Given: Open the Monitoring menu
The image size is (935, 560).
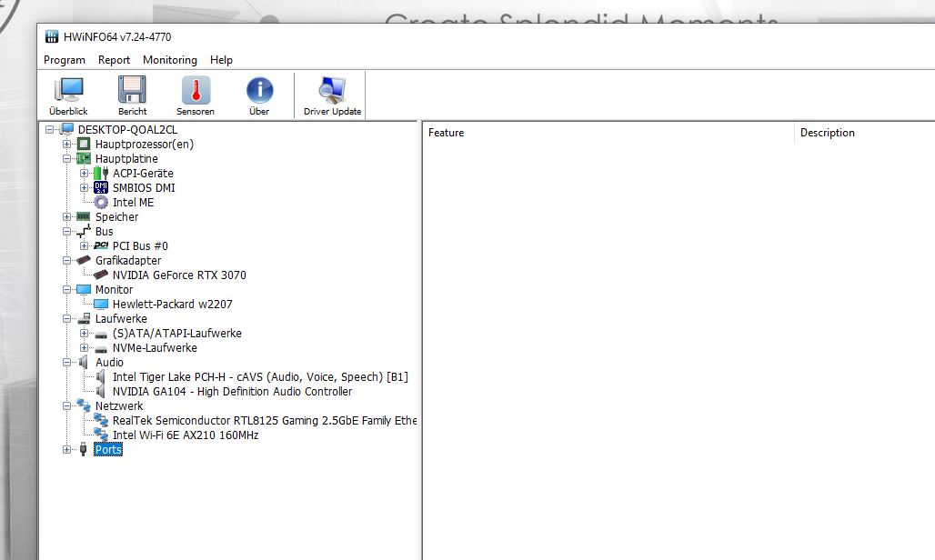Looking at the screenshot, I should point(170,60).
